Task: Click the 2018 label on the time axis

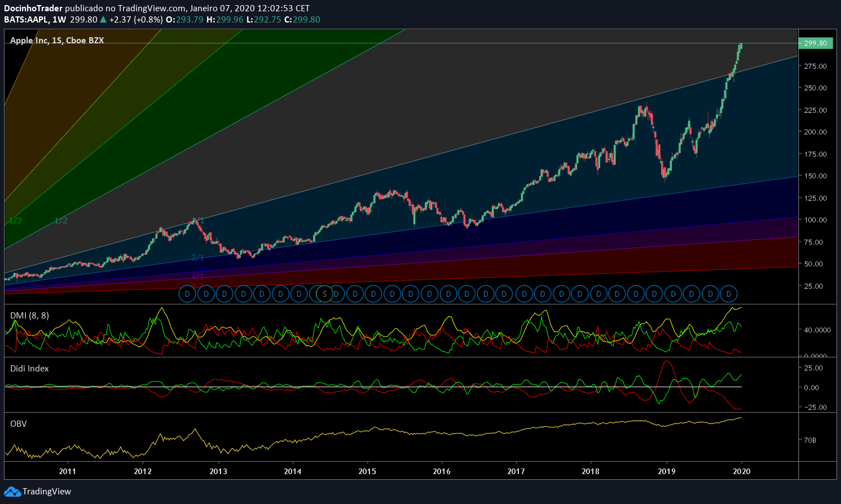Action: coord(591,471)
